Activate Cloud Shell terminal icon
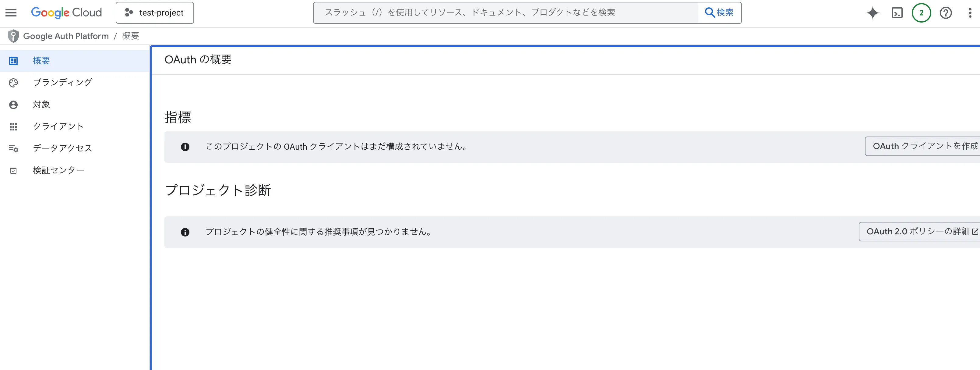The width and height of the screenshot is (980, 370). [x=897, y=12]
